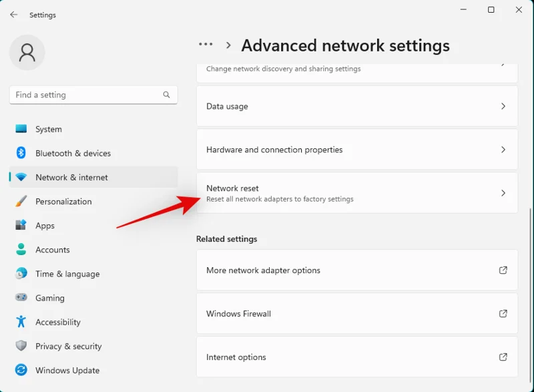
Task: Click the Gaming controller icon
Action: [21, 298]
